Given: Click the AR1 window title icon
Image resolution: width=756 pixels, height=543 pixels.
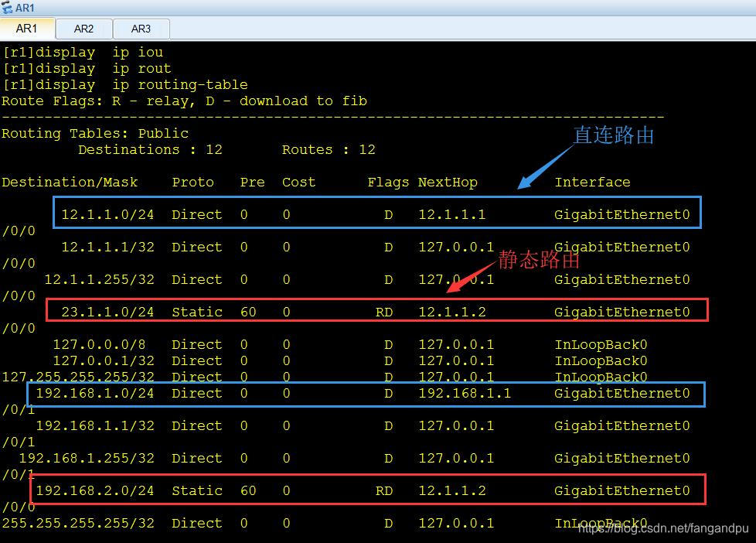Looking at the screenshot, I should click(x=7, y=8).
